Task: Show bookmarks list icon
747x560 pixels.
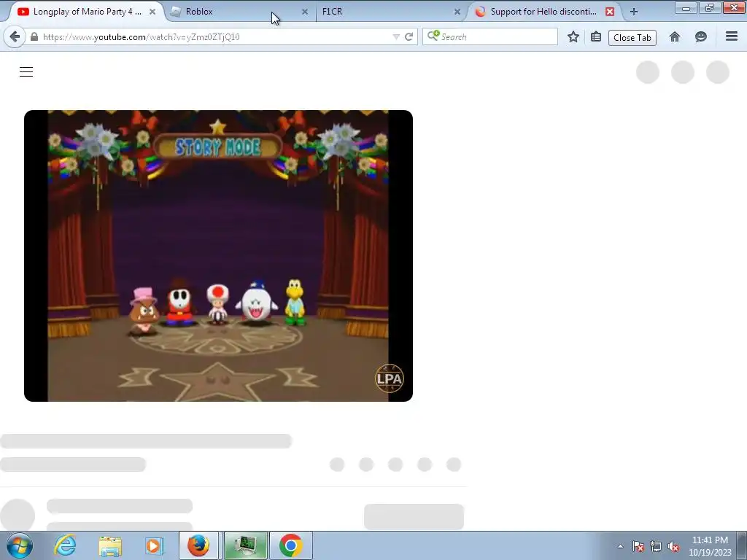Action: coord(595,36)
